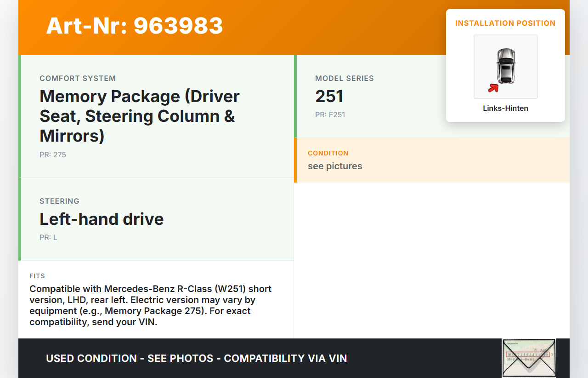Click the PR: 275 code
Viewport: 588px width, 378px height.
53,155
